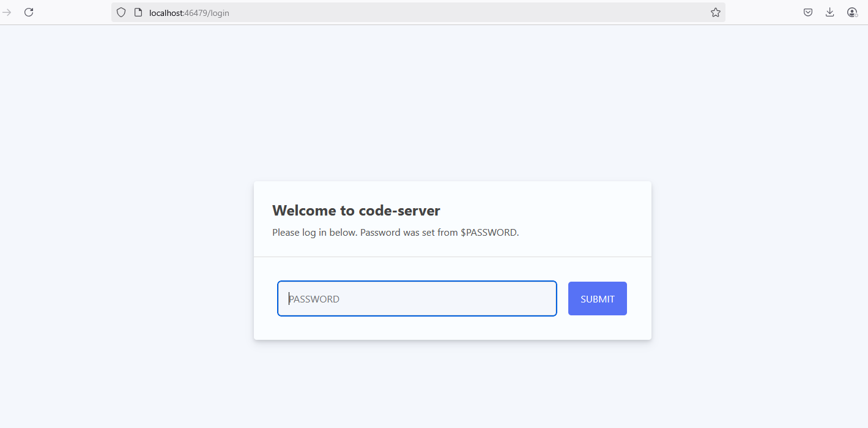This screenshot has width=868, height=428.
Task: Click the $PASSWORD text in description
Action: click(x=489, y=233)
